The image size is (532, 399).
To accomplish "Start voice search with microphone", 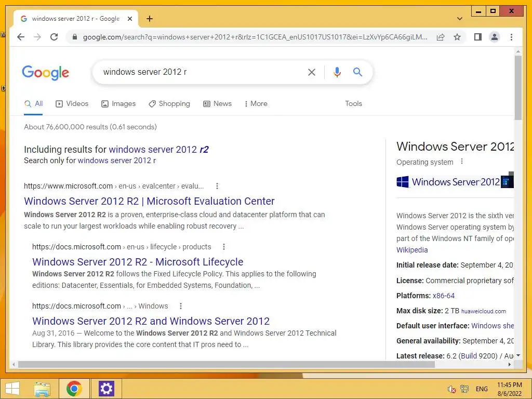I will click(337, 72).
